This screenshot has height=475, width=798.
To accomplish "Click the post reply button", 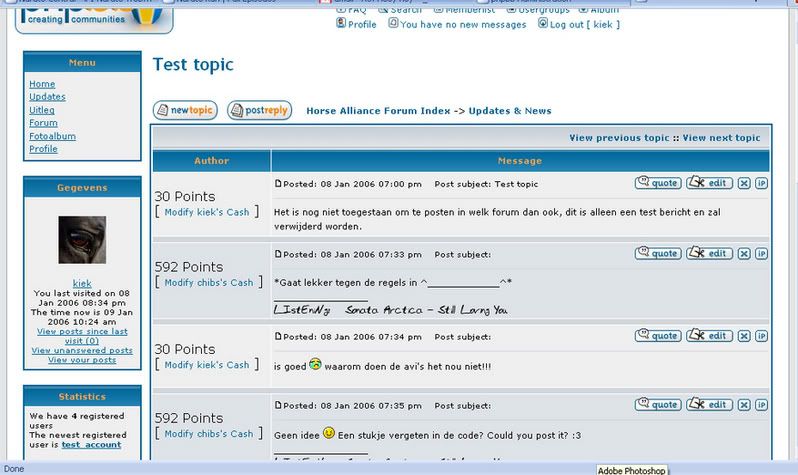I will click(260, 110).
